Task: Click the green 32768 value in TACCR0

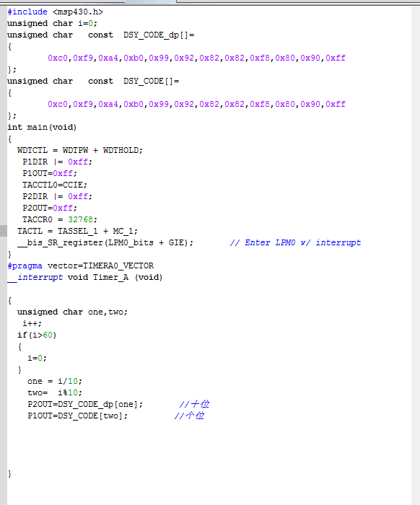Action: coord(81,219)
